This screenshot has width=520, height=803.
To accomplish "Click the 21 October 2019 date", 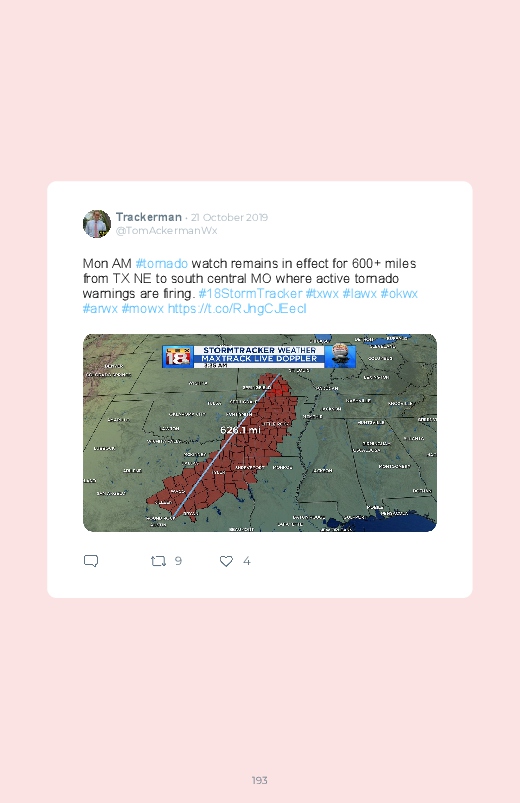I will [x=229, y=217].
